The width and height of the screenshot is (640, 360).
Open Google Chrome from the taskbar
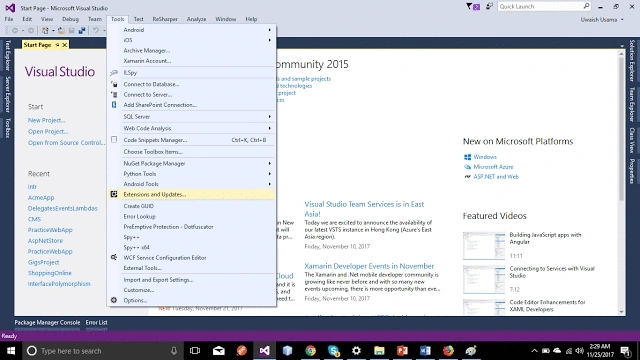[311, 351]
